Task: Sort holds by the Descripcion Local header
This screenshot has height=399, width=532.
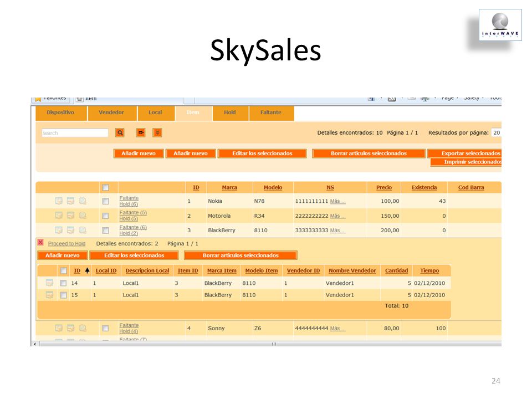Action: point(147,270)
